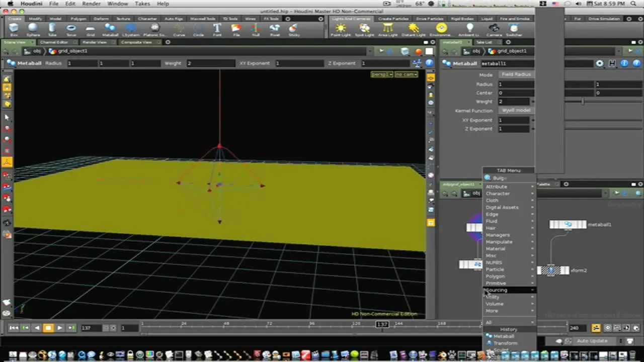Screen dimensions: 644x362
Task: Select the Platonic Solids shelf tool
Action: coord(155,30)
